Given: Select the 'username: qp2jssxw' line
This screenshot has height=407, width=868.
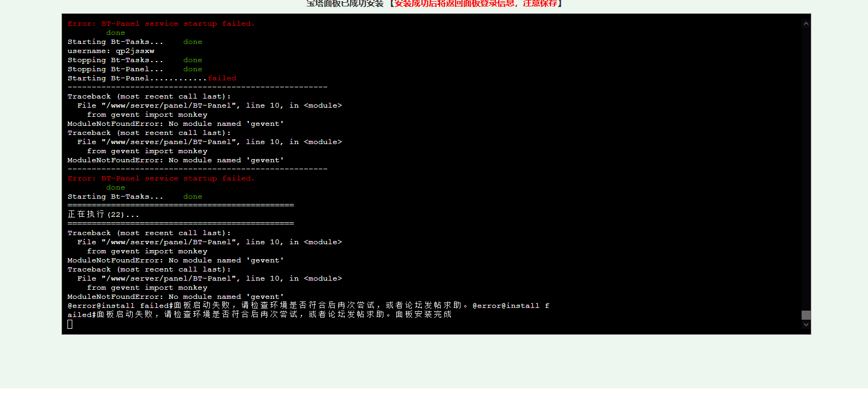Looking at the screenshot, I should pos(111,51).
